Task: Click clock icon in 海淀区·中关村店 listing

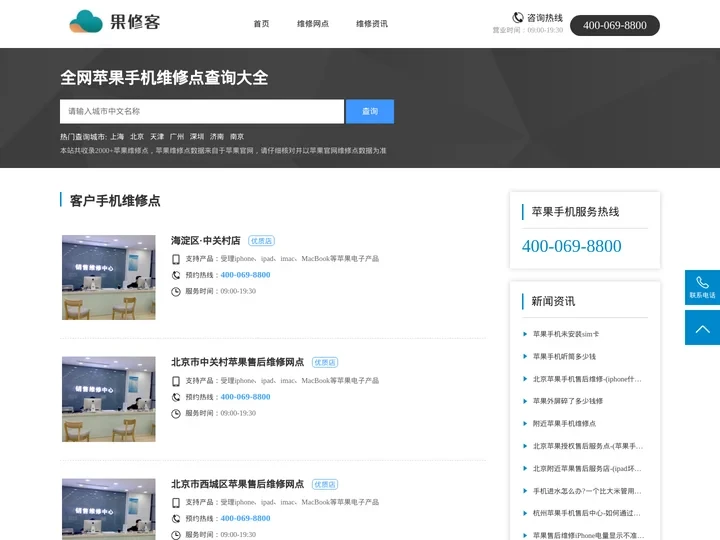Action: pyautogui.click(x=176, y=292)
